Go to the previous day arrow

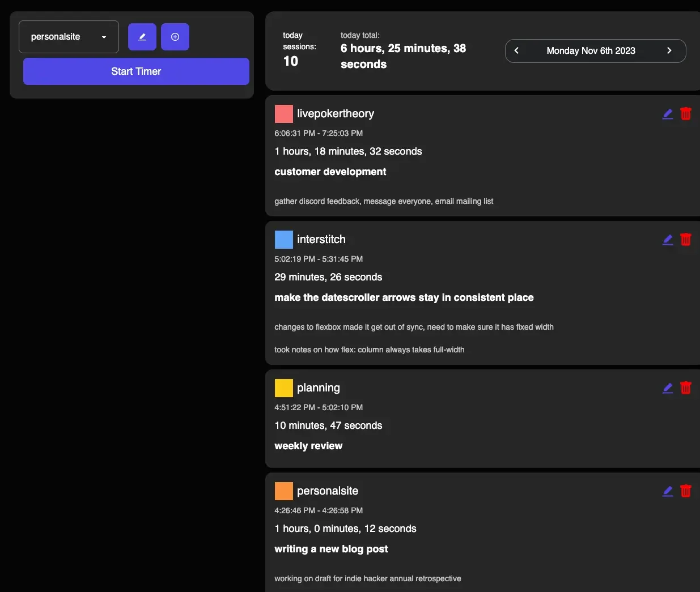(x=516, y=50)
